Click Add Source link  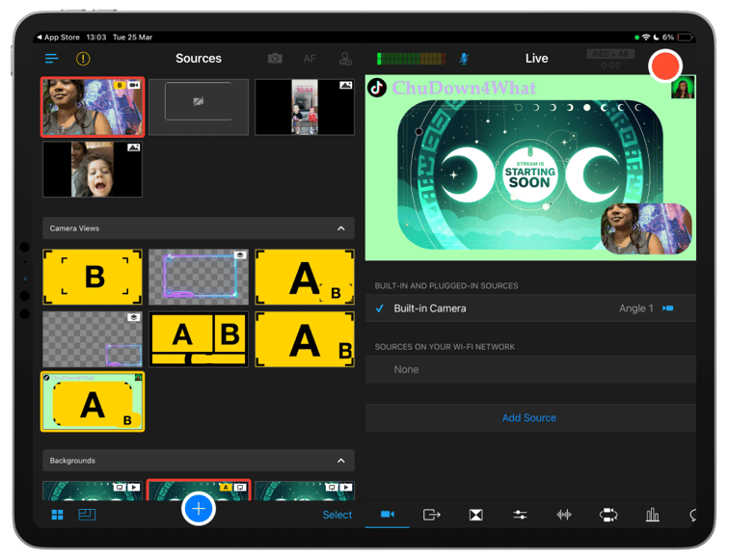529,417
